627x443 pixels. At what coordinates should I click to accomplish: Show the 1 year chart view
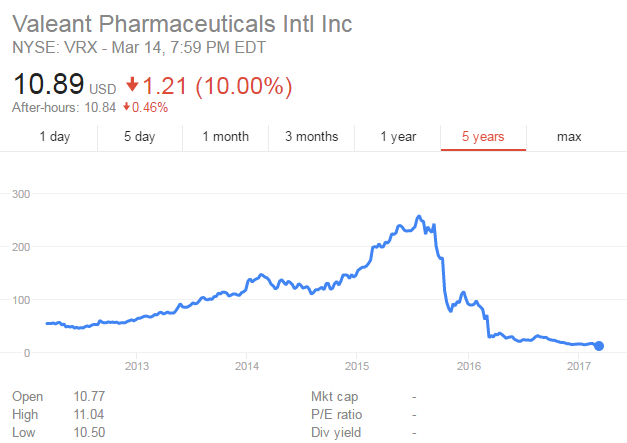tap(398, 137)
